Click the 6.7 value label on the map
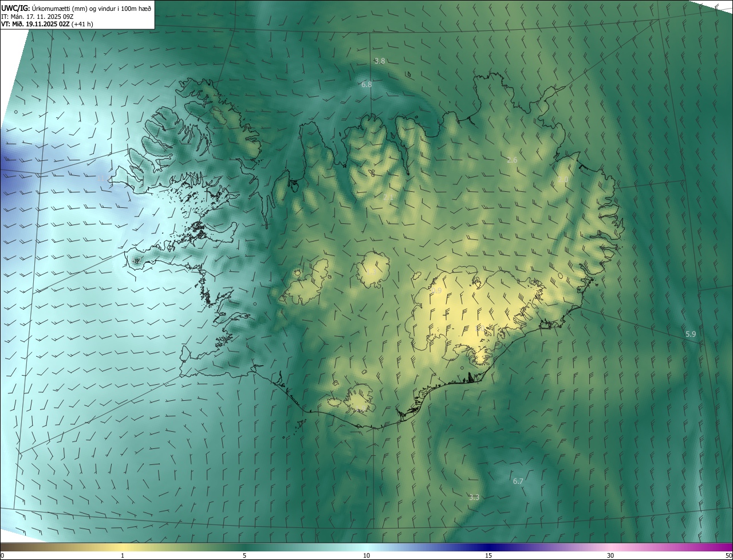The image size is (733, 560). coord(518,481)
